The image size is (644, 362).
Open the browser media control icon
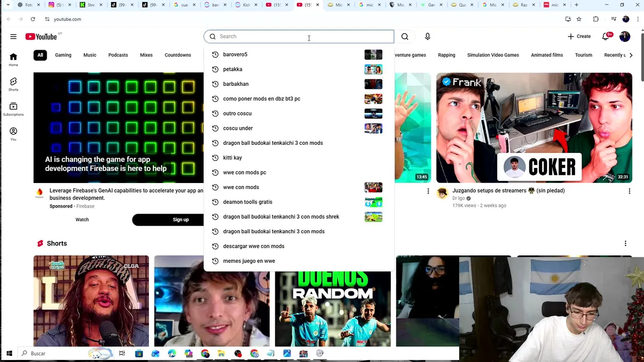pos(614,19)
